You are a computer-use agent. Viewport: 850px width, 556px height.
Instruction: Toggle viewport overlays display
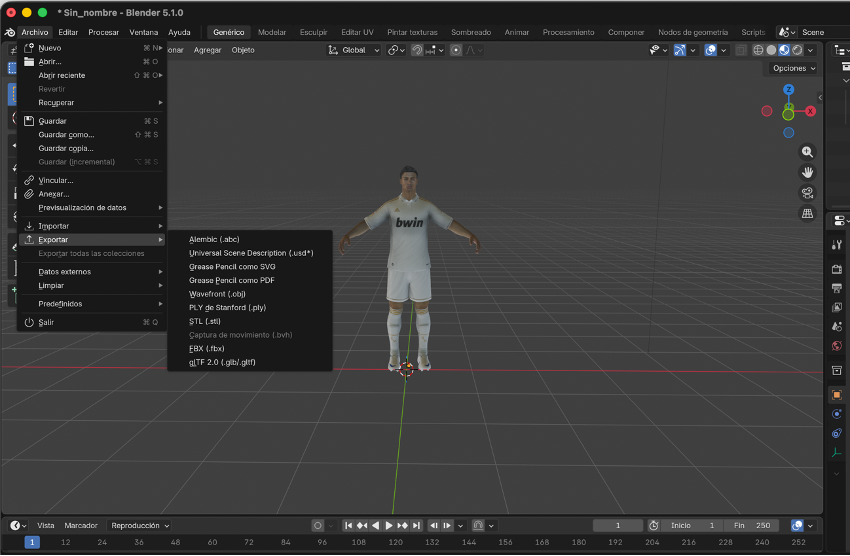point(710,50)
